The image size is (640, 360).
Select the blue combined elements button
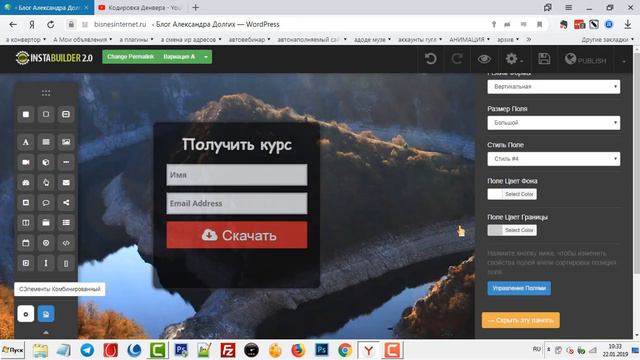tap(46, 314)
